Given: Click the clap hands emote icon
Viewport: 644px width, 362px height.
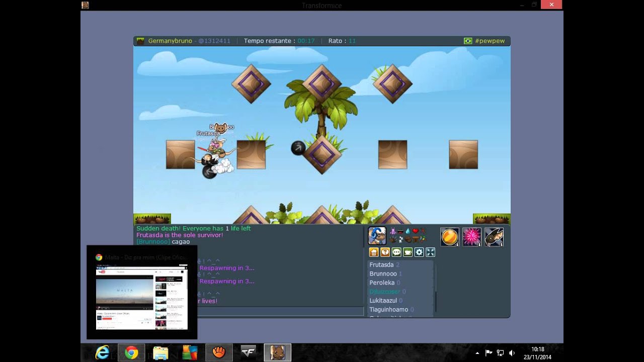Looking at the screenshot, I should pos(393,239).
